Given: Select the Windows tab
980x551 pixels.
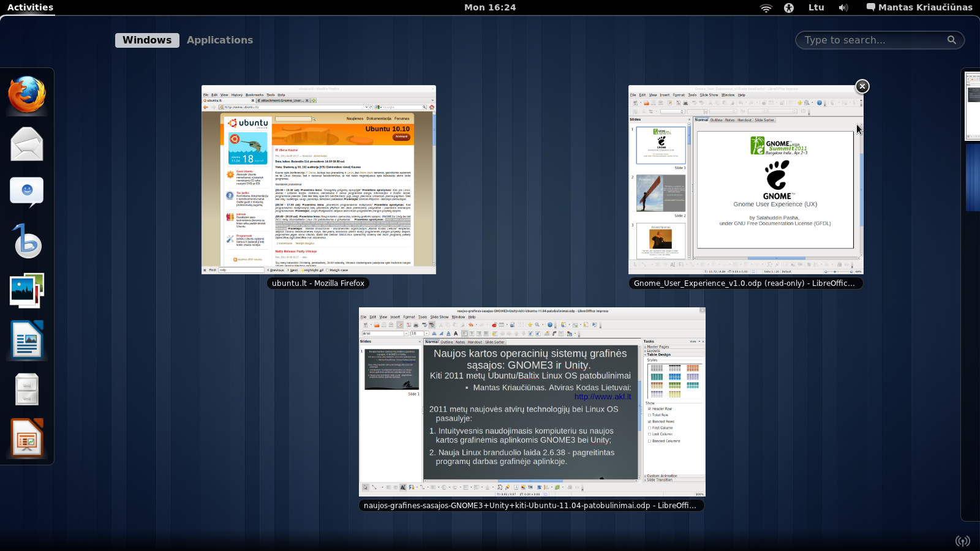Looking at the screenshot, I should (x=147, y=40).
